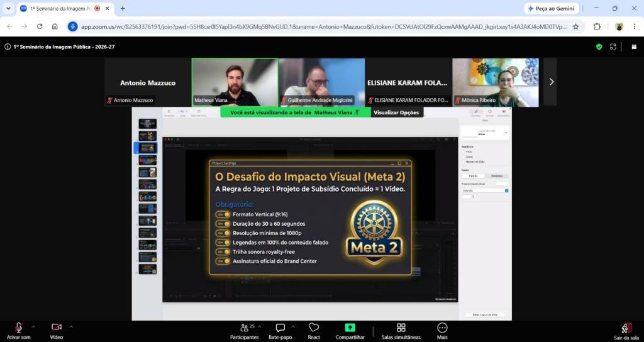The height and width of the screenshot is (342, 644).
Task: Select Antonio Mazzuco participant tile
Action: 147,82
